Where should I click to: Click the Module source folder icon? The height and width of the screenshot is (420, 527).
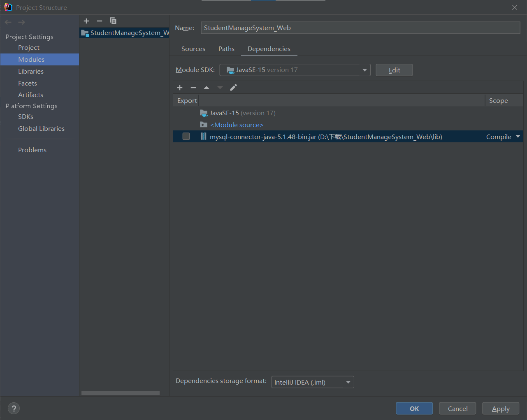(x=204, y=125)
